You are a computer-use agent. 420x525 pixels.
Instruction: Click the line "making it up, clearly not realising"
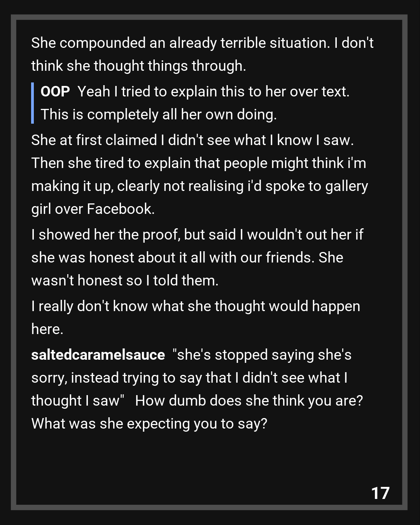199,186
